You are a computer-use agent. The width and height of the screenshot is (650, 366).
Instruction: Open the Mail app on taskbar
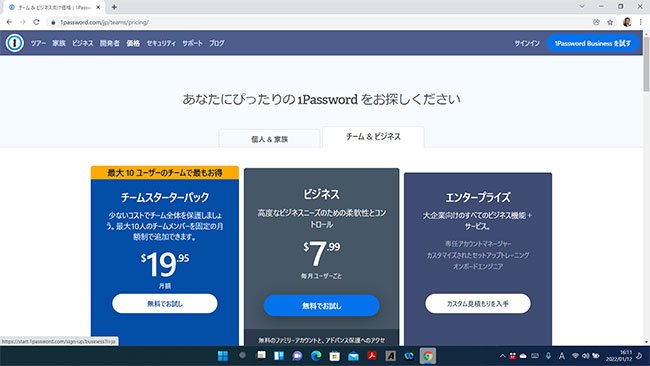(353, 356)
